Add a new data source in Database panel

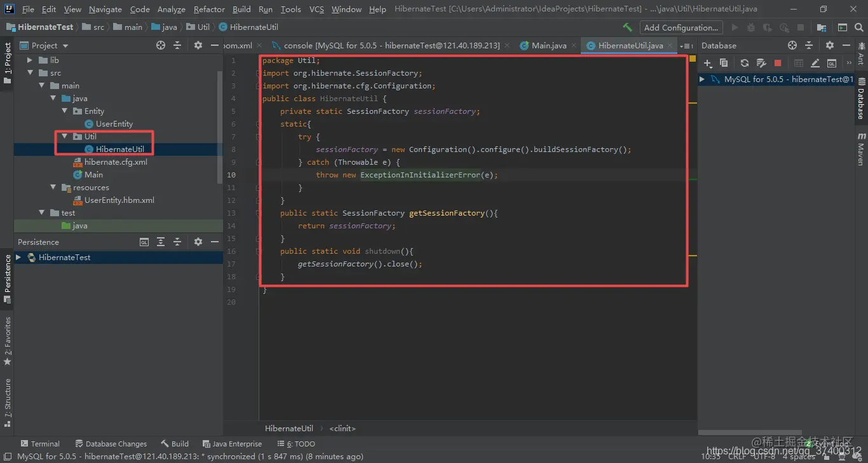[708, 63]
